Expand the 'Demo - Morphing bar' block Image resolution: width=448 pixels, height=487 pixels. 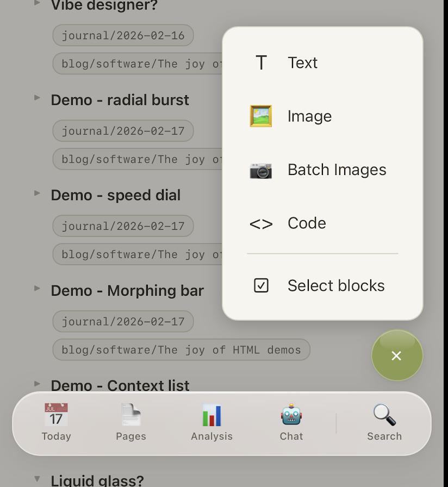tap(37, 288)
